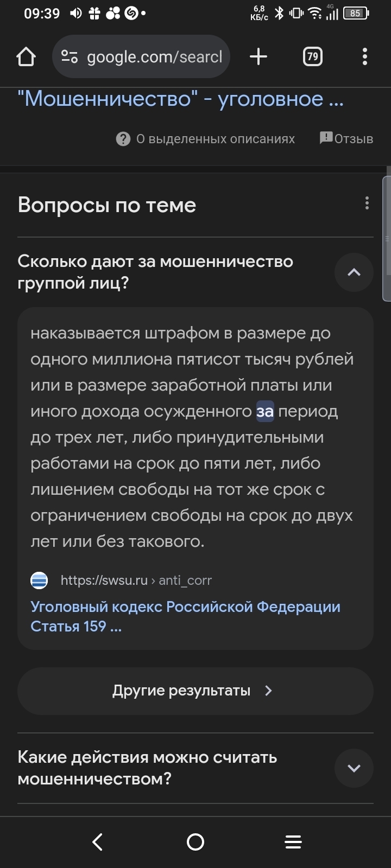Open the "Мошенничество" - уголовное result title
This screenshot has width=391, height=868.
[180, 99]
